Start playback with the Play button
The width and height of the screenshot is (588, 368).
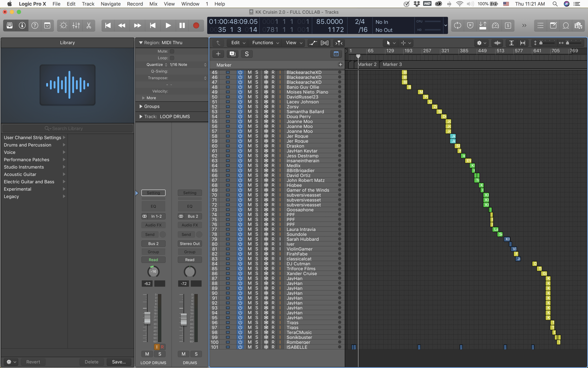[168, 25]
